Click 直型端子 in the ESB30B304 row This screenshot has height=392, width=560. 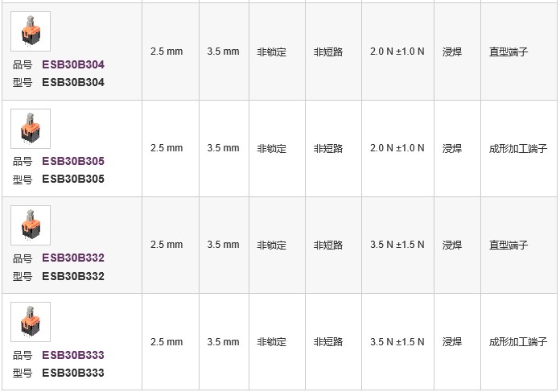509,52
